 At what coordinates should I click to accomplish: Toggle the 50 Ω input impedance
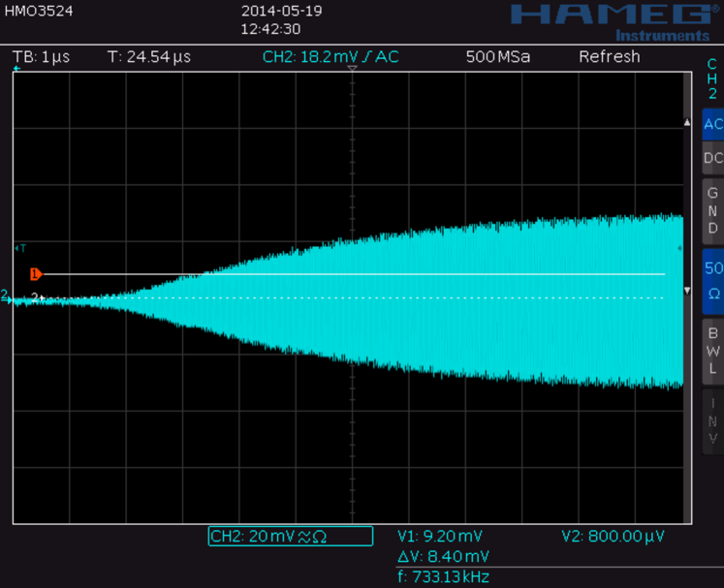pyautogui.click(x=712, y=281)
